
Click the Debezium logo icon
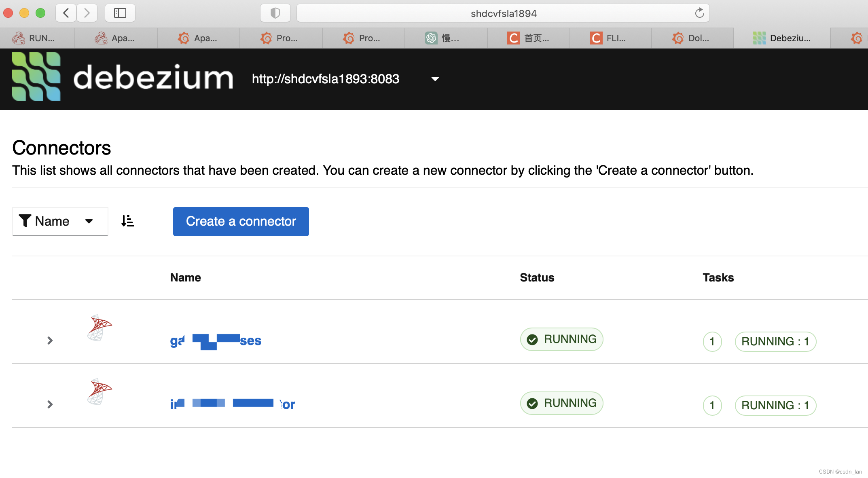tap(36, 76)
